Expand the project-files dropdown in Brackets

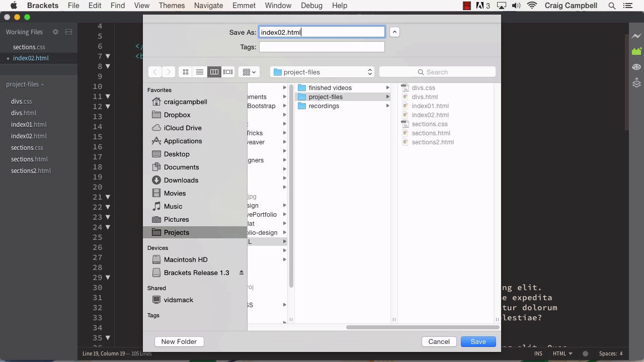point(25,84)
